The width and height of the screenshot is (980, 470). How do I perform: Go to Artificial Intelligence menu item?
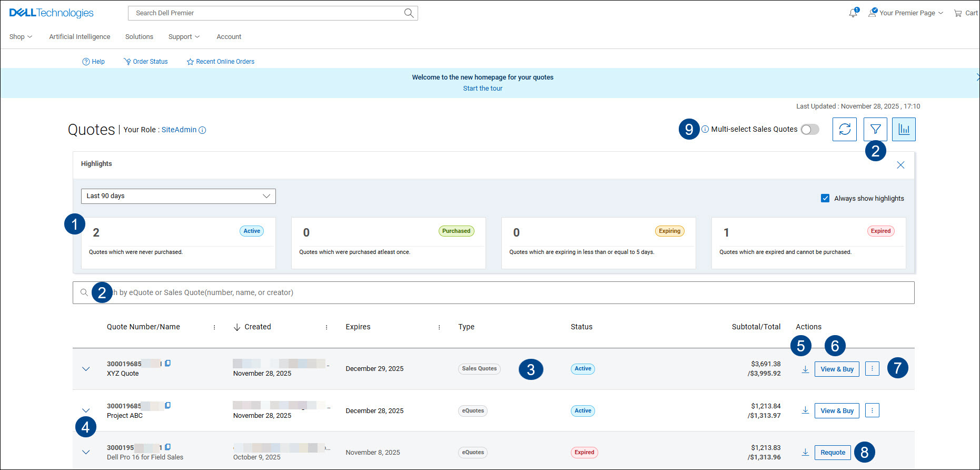[x=80, y=37]
